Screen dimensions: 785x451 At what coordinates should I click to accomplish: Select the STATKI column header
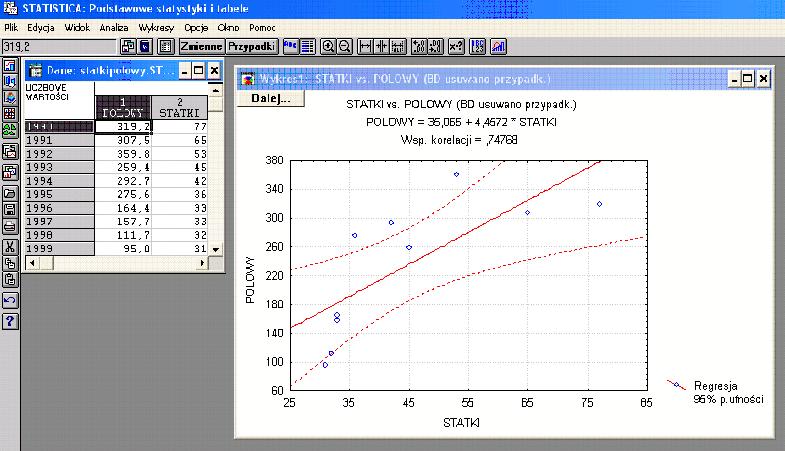[180, 108]
